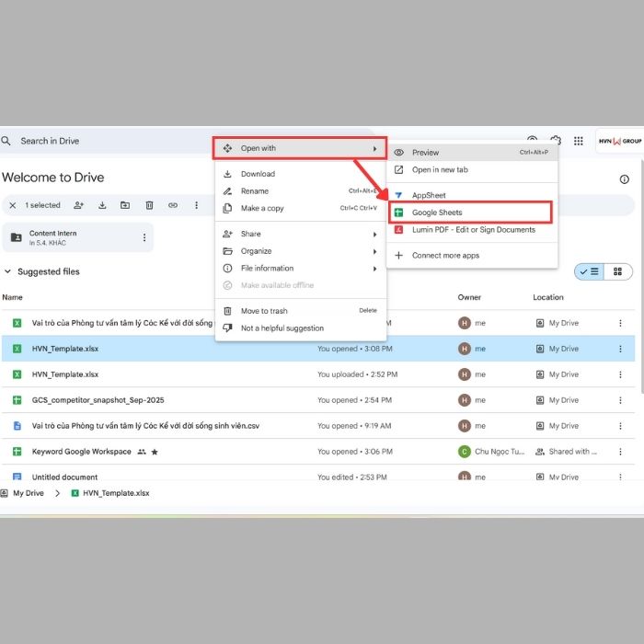
Task: Collapse the Suggested files section
Action: 7,271
